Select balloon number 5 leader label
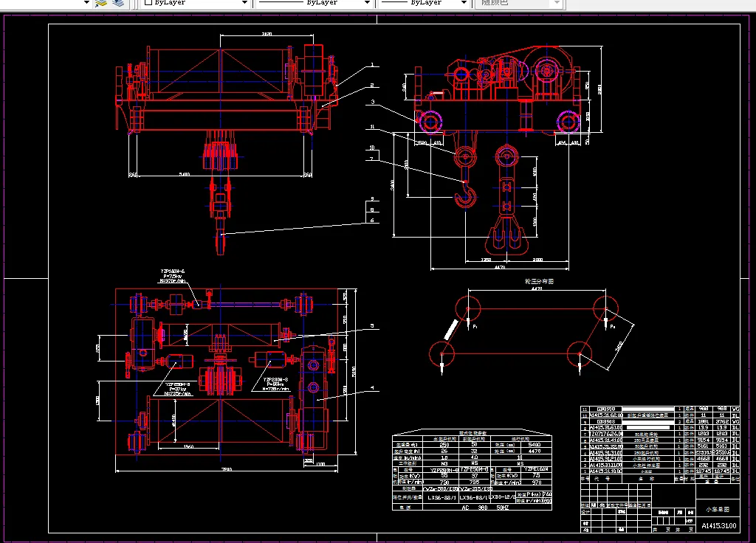The width and height of the screenshot is (756, 543). tap(372, 326)
